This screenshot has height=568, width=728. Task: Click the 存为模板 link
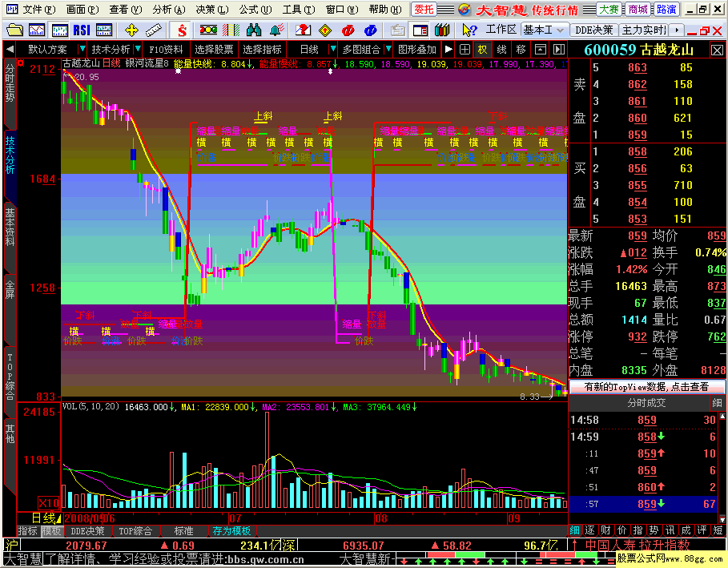pyautogui.click(x=231, y=531)
